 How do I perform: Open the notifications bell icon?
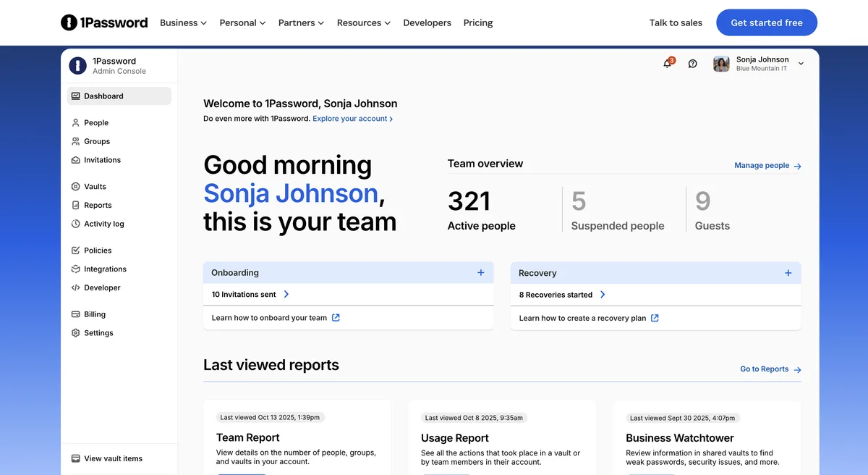pos(668,64)
